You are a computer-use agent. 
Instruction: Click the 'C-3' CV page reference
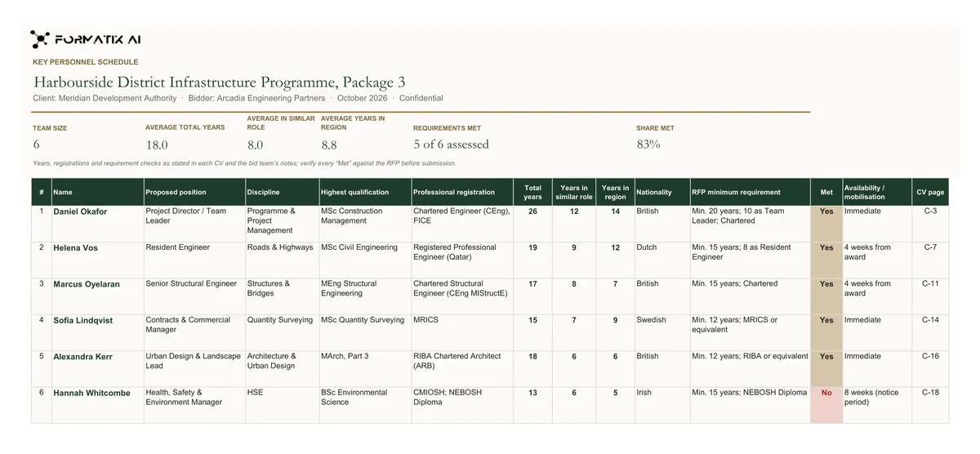point(930,211)
